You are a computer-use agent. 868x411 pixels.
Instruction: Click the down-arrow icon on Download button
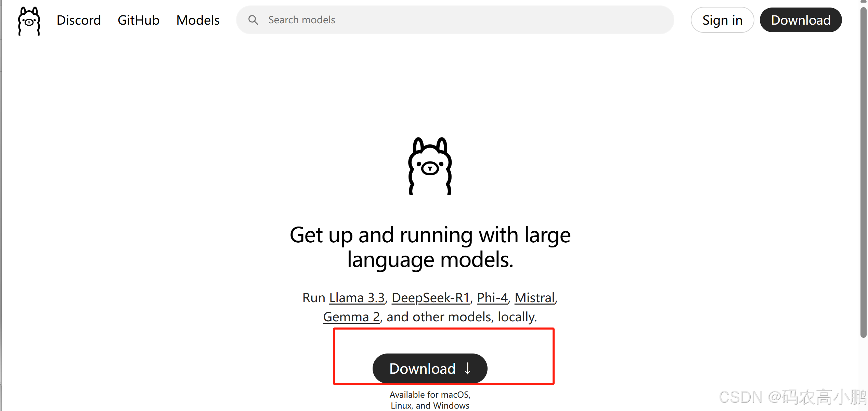[468, 369]
